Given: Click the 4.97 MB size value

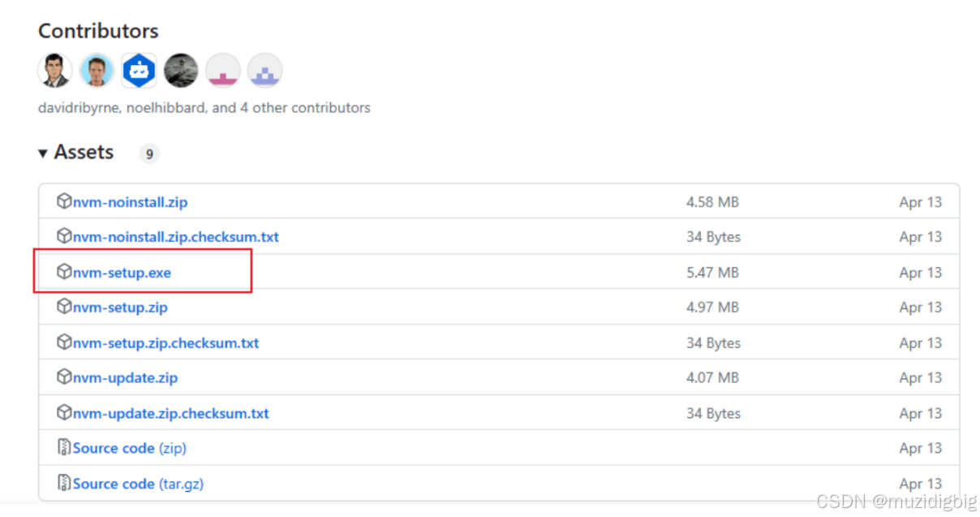Looking at the screenshot, I should (x=712, y=308).
